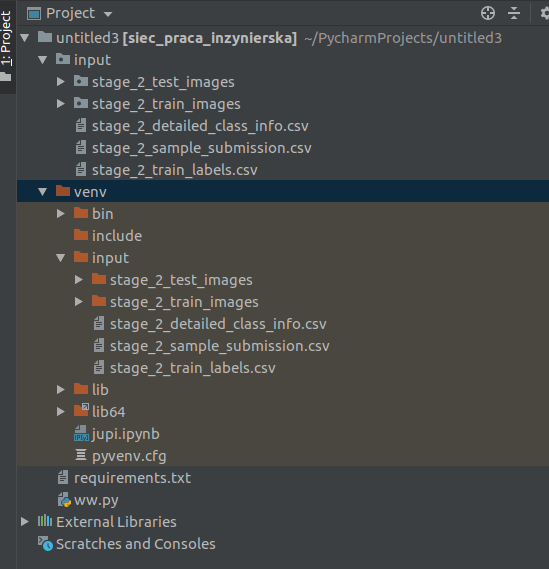Expand top-level stage_2_train_images folder
Screen dimensions: 549x569
coord(61,104)
